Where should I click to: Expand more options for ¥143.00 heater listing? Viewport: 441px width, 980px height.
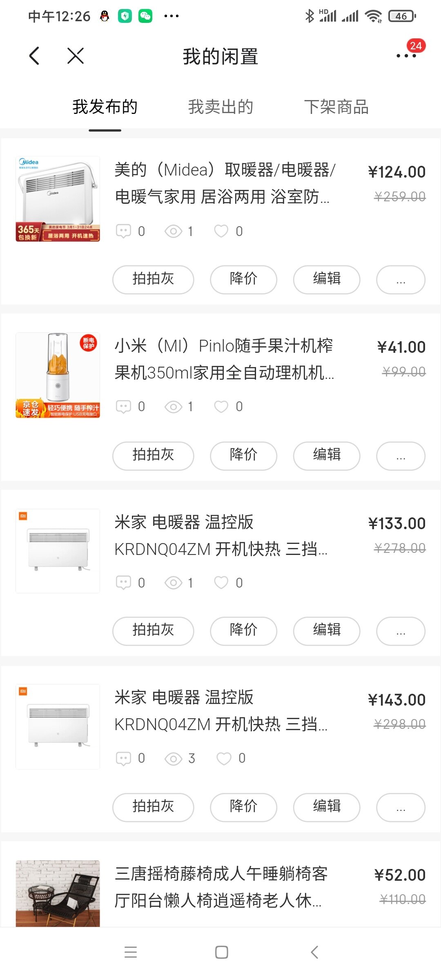click(x=401, y=807)
